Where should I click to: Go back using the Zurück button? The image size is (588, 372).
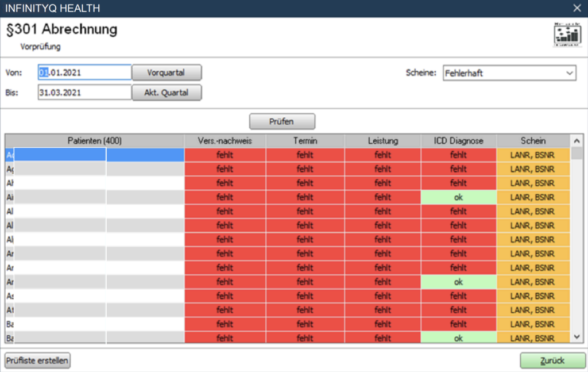(x=552, y=361)
